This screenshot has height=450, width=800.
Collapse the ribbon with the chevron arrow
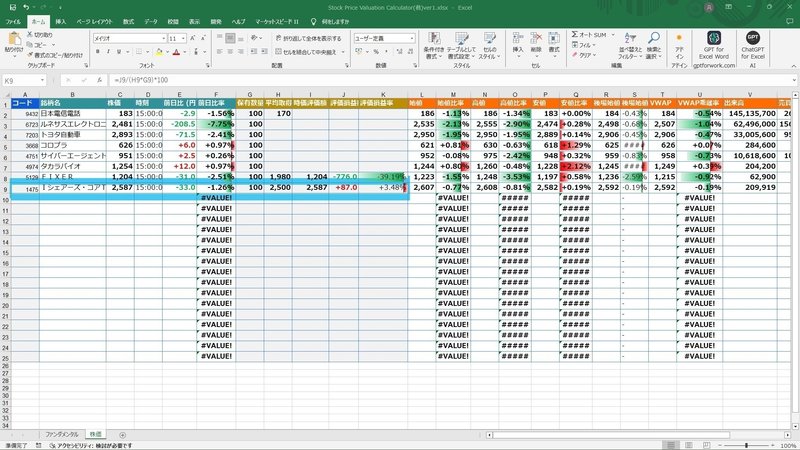pos(793,66)
